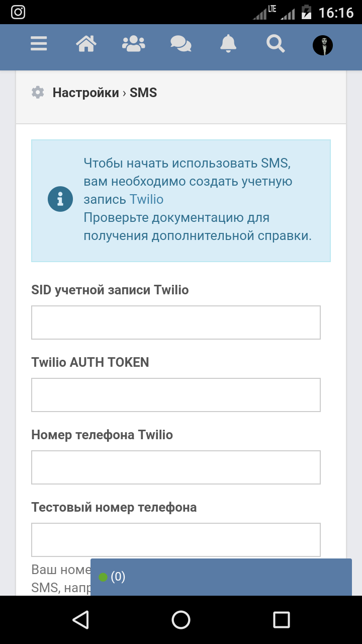
Task: Open the hamburger navigation menu
Action: [x=39, y=44]
